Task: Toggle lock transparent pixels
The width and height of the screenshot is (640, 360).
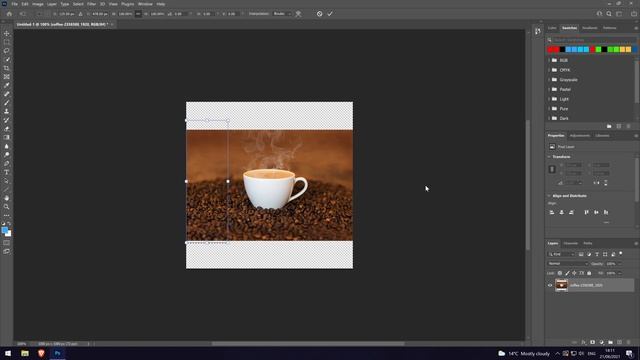Action: coord(560,273)
